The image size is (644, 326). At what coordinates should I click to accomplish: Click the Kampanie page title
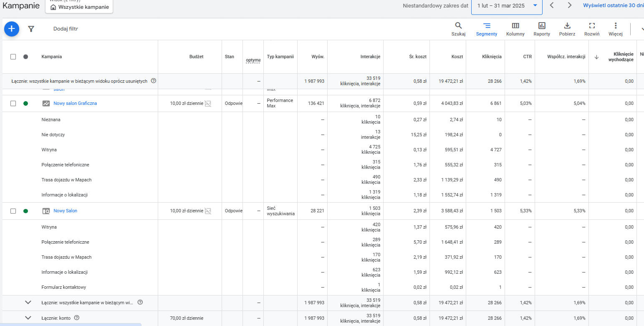coord(21,6)
